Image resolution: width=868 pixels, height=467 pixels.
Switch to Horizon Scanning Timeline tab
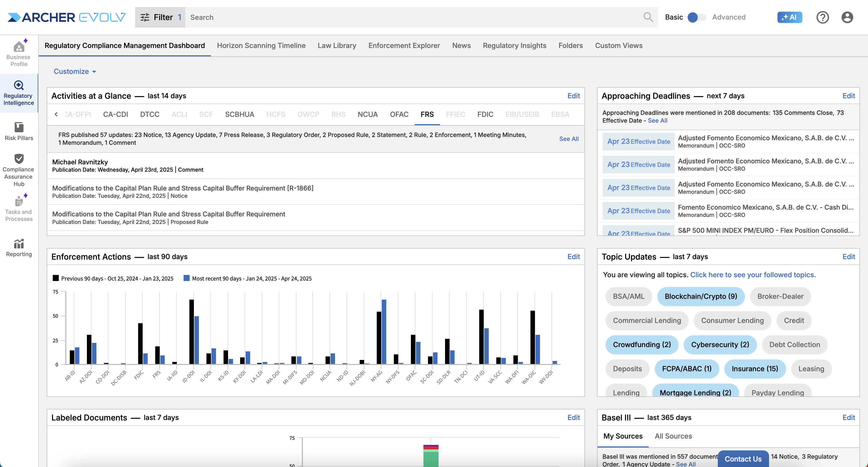pos(261,45)
